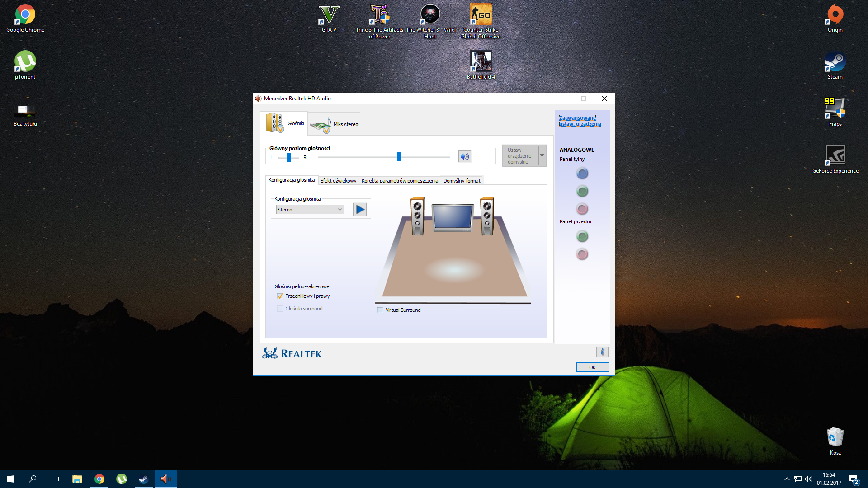Switch to Steam on the taskbar

tap(143, 479)
